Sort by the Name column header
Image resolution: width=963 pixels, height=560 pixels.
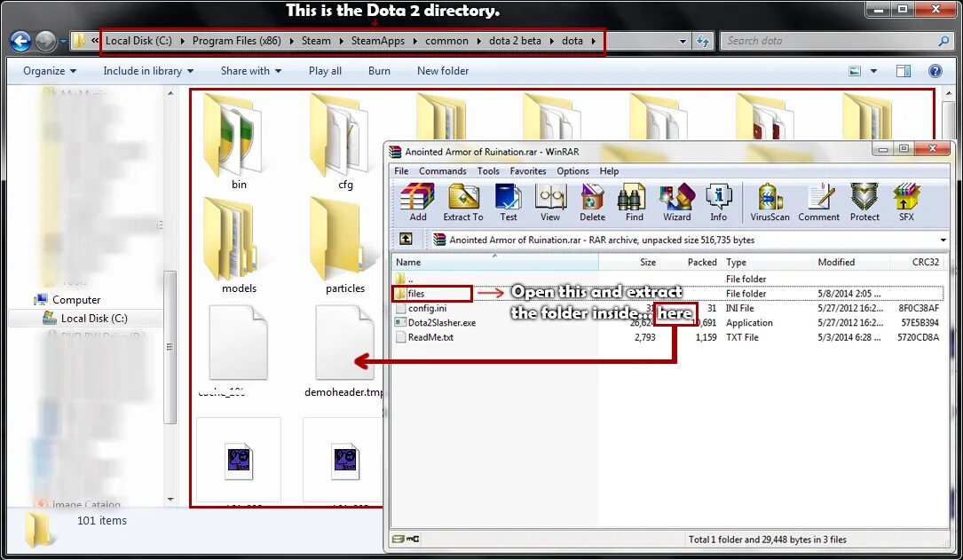(x=494, y=262)
